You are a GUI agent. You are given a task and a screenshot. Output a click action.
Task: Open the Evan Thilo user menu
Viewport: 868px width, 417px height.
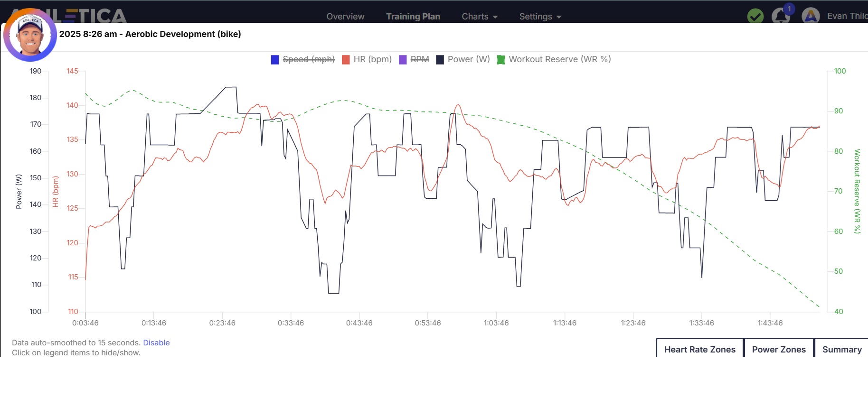coord(847,16)
